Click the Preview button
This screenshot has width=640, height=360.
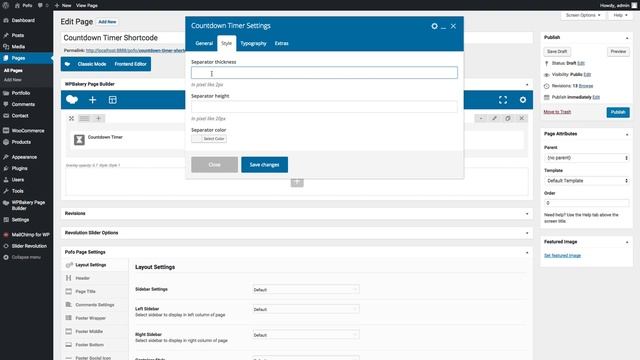[618, 51]
